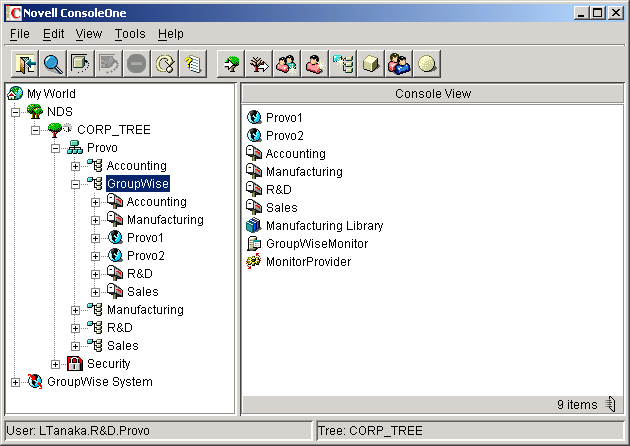Collapse the CORP_TREE node
This screenshot has width=630, height=446.
[x=35, y=130]
